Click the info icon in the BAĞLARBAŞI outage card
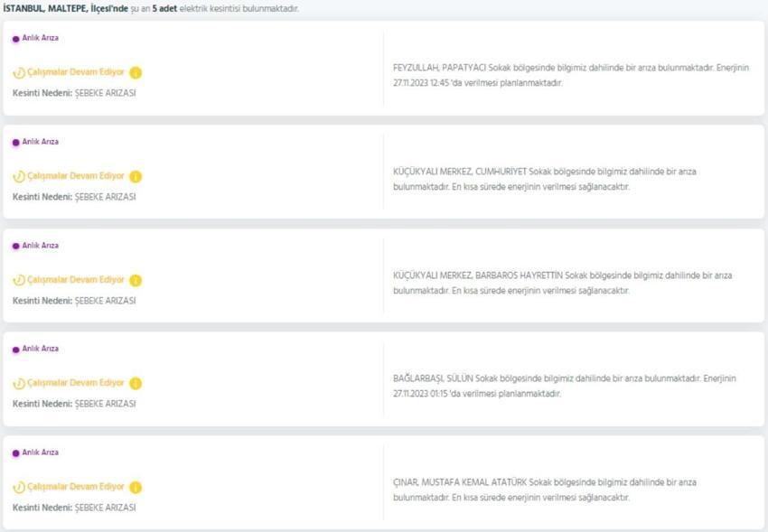 point(136,384)
